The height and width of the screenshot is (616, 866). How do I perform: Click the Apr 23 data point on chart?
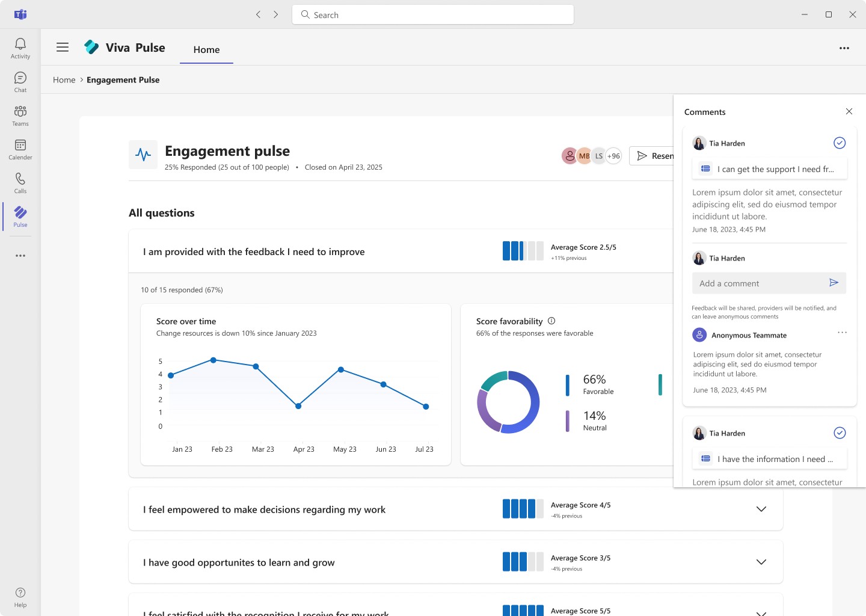click(x=298, y=406)
